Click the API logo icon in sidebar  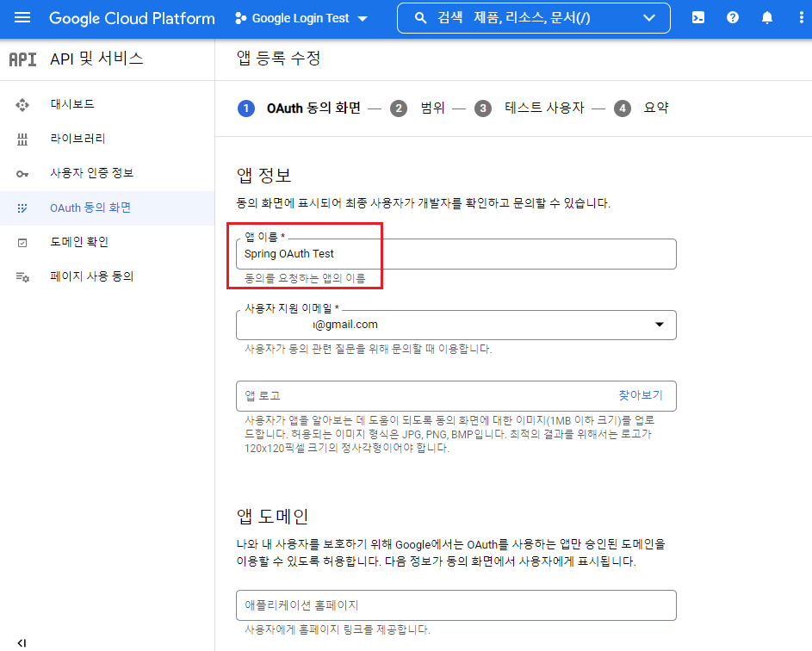pos(22,59)
